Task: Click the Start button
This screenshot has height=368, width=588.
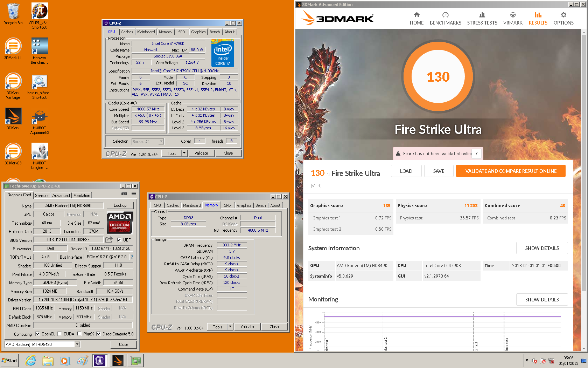Action: coord(10,361)
